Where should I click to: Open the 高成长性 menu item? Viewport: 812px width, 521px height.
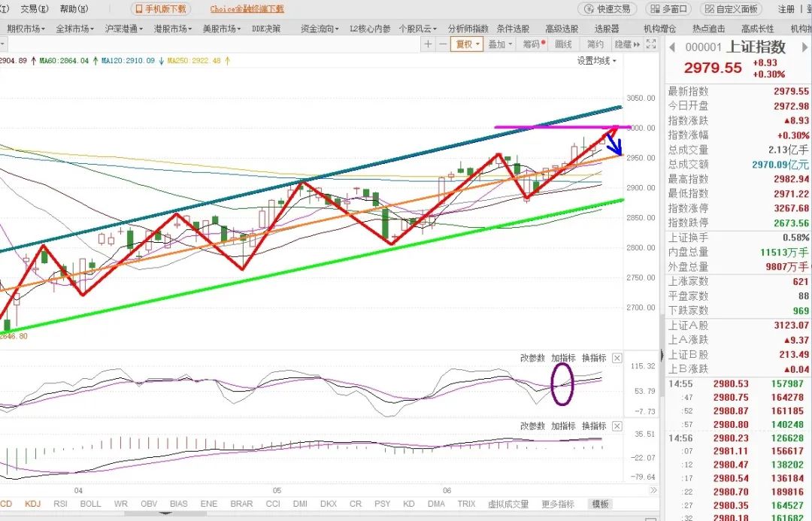click(757, 29)
